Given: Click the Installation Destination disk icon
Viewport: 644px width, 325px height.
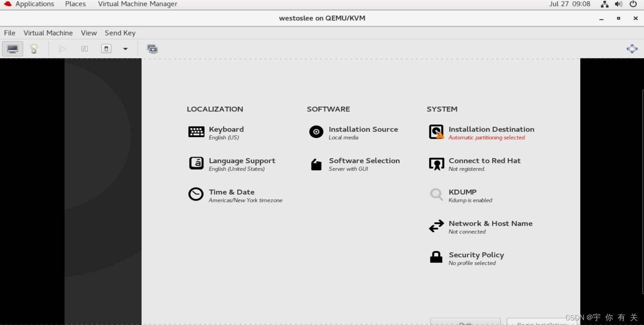Looking at the screenshot, I should pos(436,132).
